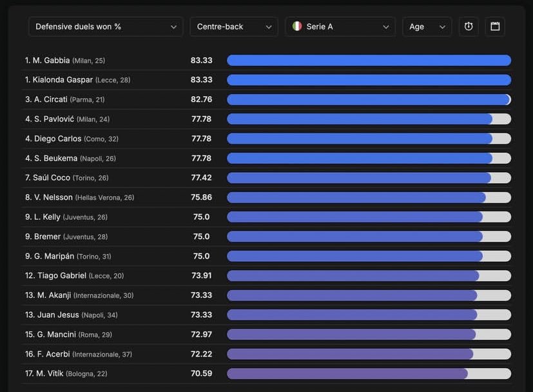The image size is (533, 392).
Task: Click the progress bar for M. Gabbia
Action: (369, 61)
